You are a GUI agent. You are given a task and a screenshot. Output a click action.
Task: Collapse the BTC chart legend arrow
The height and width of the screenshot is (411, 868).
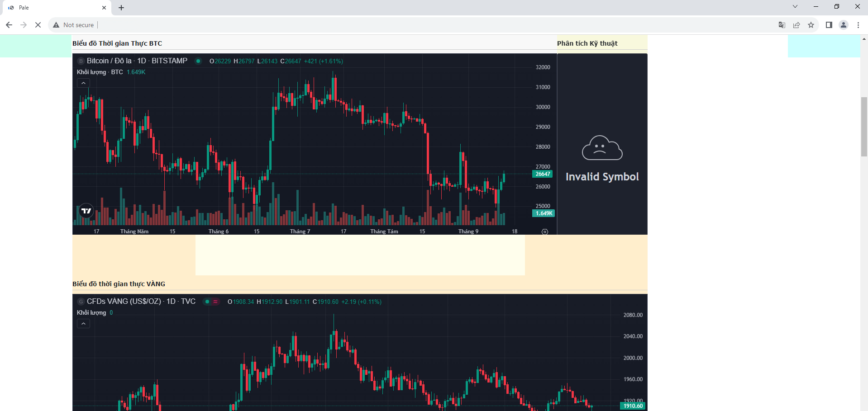[x=83, y=83]
